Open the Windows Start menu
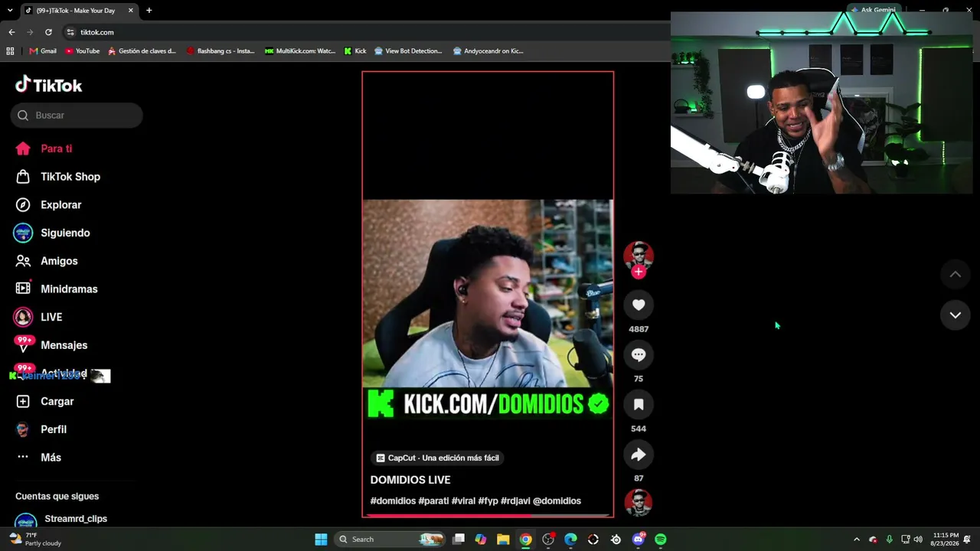 click(321, 540)
